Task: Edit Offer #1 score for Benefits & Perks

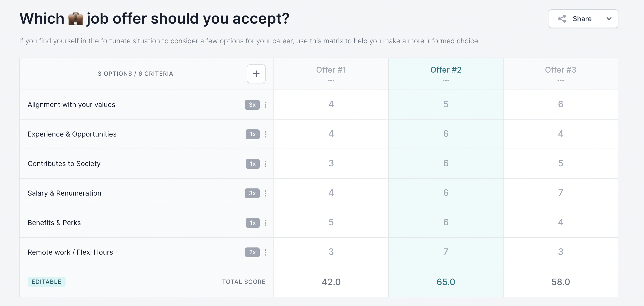Action: pos(331,222)
